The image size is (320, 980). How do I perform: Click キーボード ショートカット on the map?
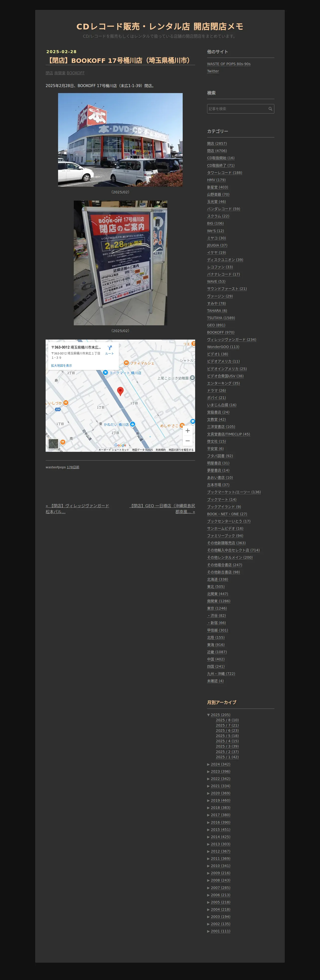click(x=114, y=450)
